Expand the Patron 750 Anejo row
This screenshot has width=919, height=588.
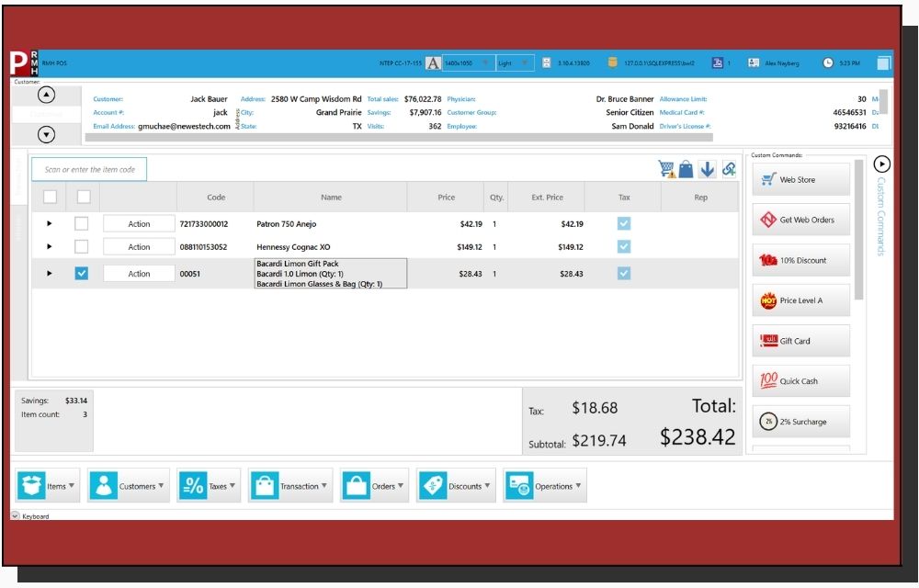click(x=50, y=224)
